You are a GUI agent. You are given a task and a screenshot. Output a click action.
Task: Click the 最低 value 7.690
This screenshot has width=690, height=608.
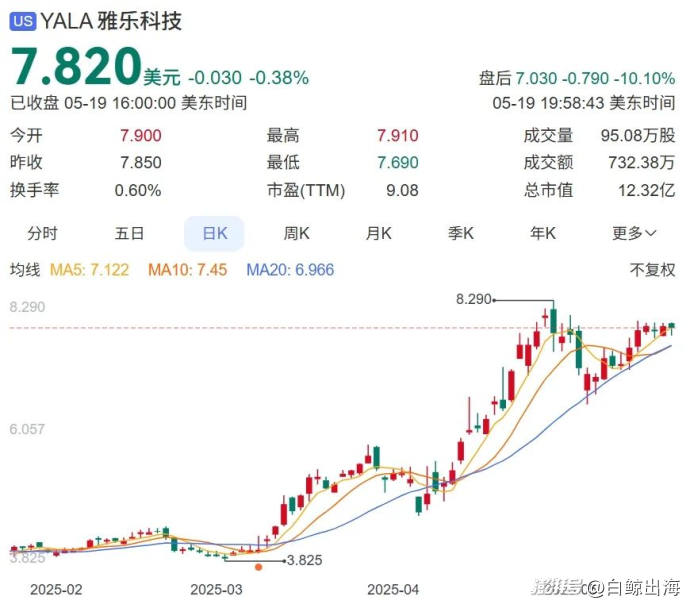pos(397,163)
